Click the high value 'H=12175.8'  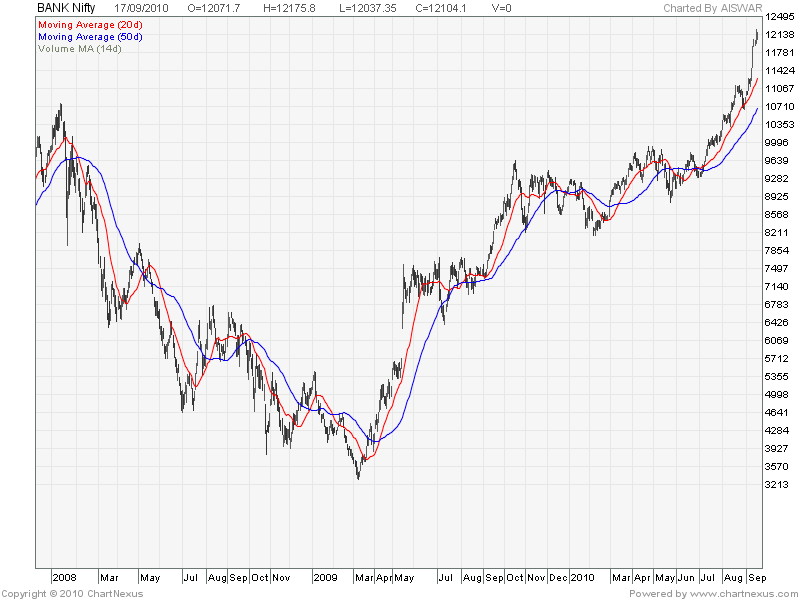tap(289, 8)
